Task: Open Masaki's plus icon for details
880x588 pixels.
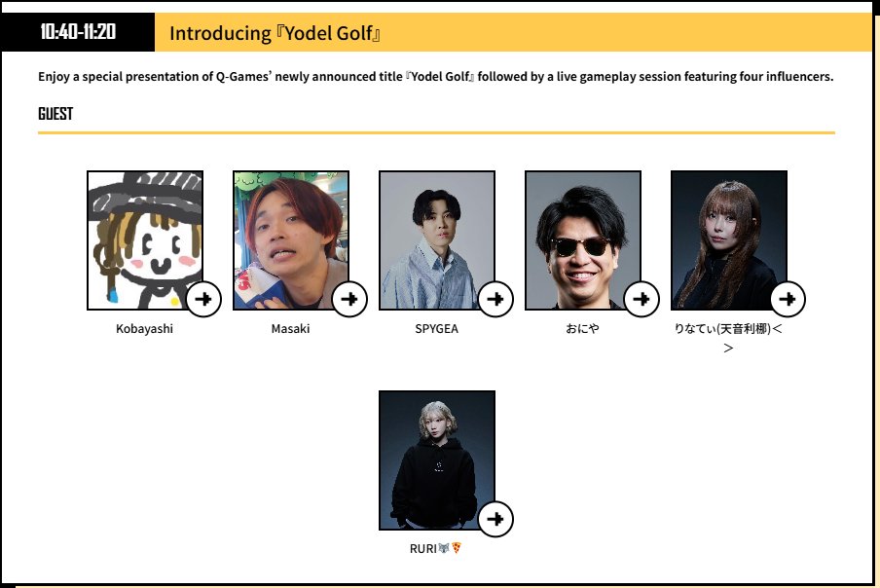Action: (x=349, y=299)
